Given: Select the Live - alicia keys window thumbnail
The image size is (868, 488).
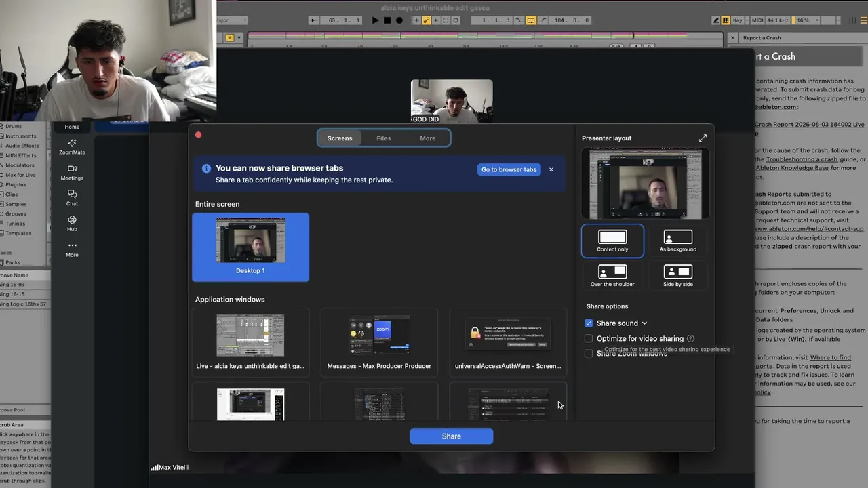Looking at the screenshot, I should click(x=250, y=341).
